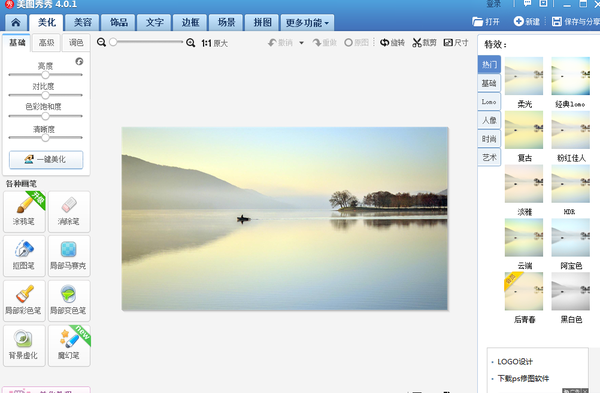Select the 局部彩色笔 color brush tool
The height and width of the screenshot is (393, 600).
24,301
